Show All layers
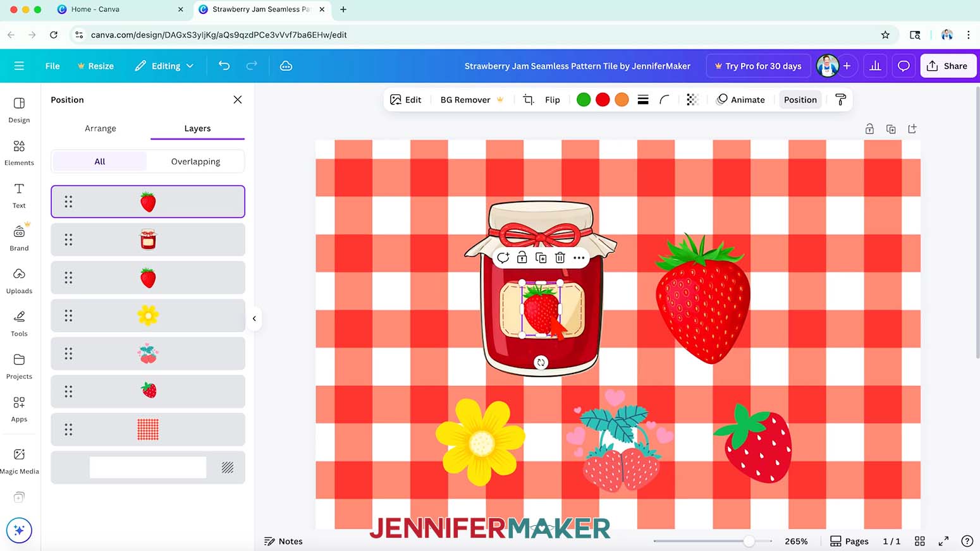Screen dimensions: 980x551 [100, 161]
